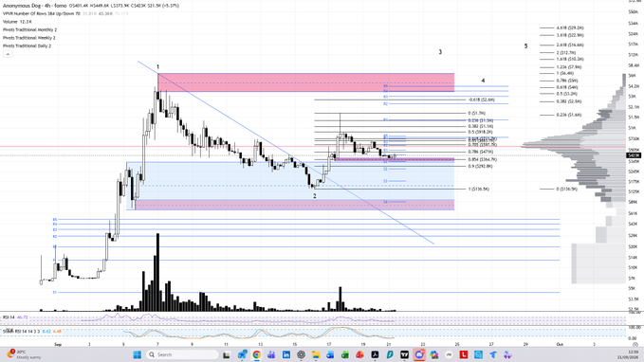Select the 0.9 retracement level label
Screen dimensions: 644x362
click(480, 166)
